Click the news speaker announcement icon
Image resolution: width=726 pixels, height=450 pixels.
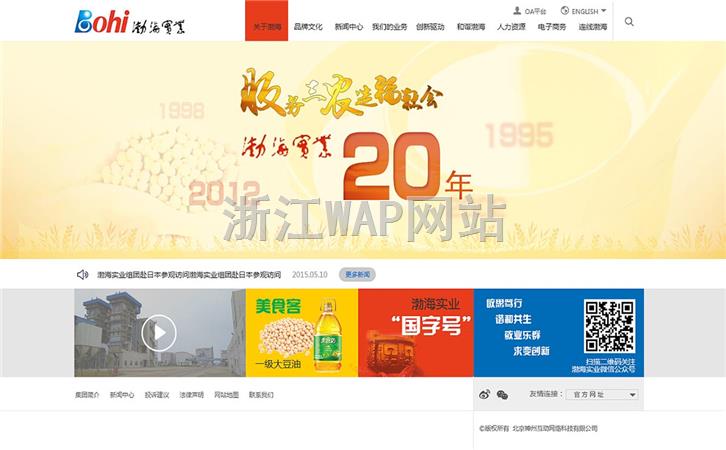click(x=82, y=275)
